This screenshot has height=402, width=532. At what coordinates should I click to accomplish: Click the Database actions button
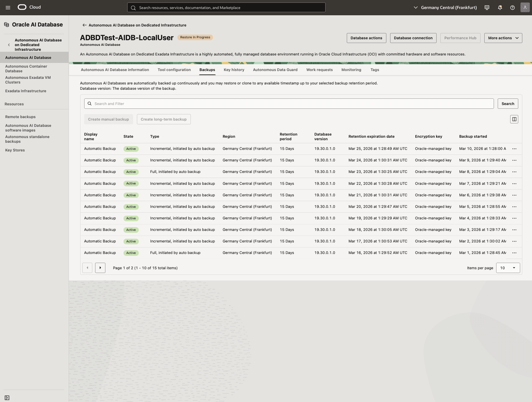click(x=366, y=38)
